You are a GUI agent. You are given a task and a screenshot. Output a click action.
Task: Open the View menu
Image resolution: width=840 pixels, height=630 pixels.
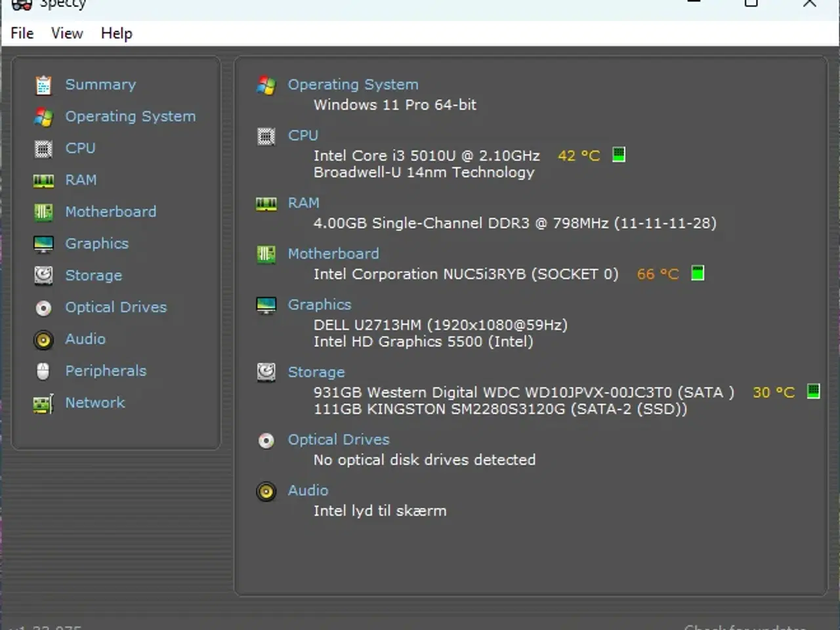pos(66,33)
